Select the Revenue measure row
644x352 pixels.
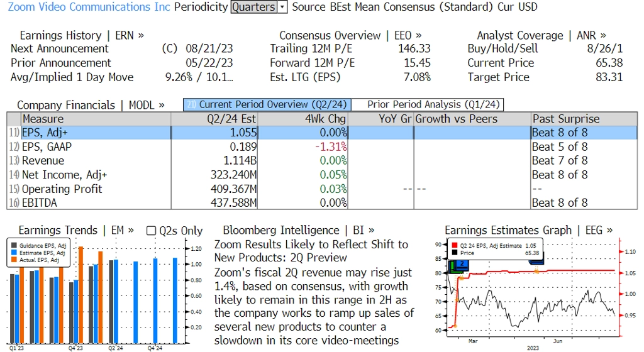click(322, 160)
